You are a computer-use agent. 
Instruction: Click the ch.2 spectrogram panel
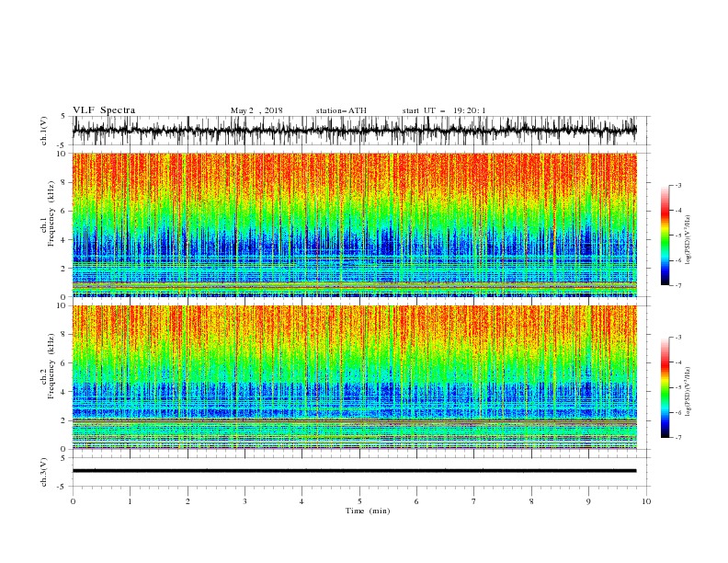point(354,377)
